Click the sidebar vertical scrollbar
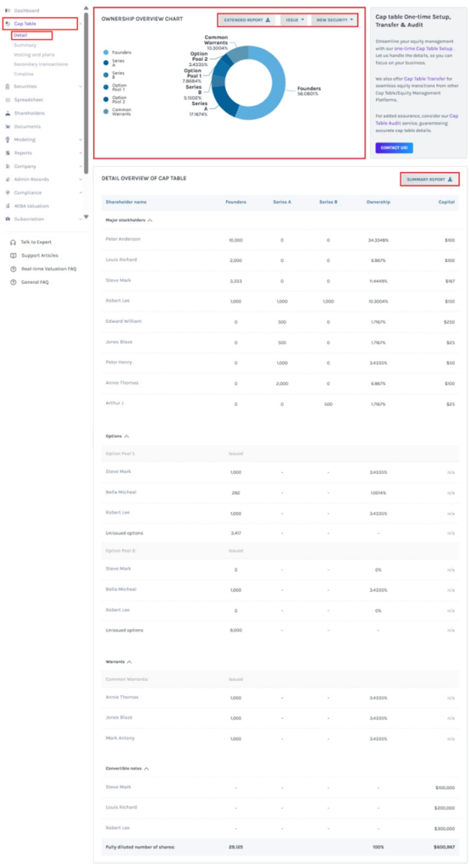This screenshot has height=868, width=470. coord(86,92)
